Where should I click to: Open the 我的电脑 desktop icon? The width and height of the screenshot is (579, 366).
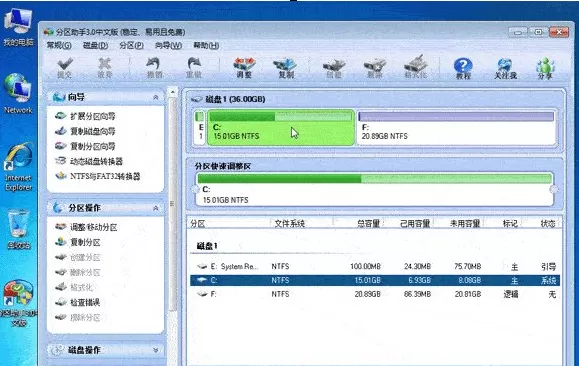coord(18,28)
